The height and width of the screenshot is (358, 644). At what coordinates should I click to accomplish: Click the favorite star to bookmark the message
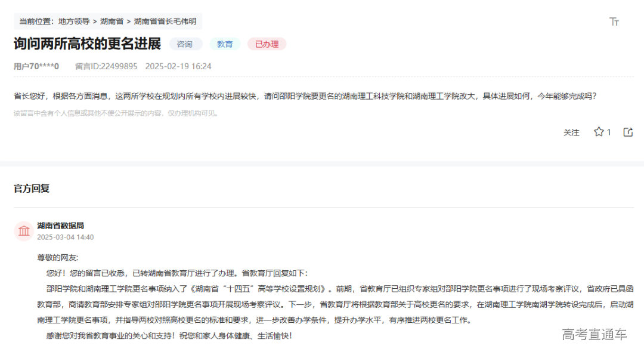pos(599,132)
